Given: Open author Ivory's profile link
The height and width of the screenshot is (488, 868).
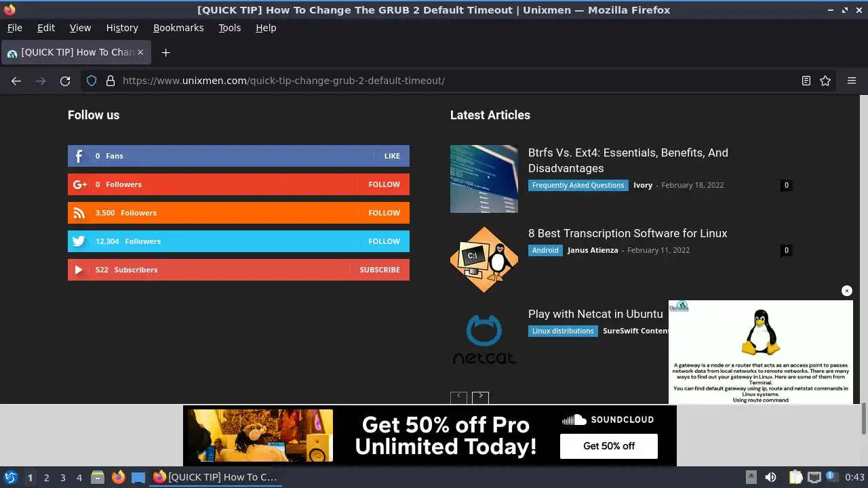Looking at the screenshot, I should coord(643,185).
